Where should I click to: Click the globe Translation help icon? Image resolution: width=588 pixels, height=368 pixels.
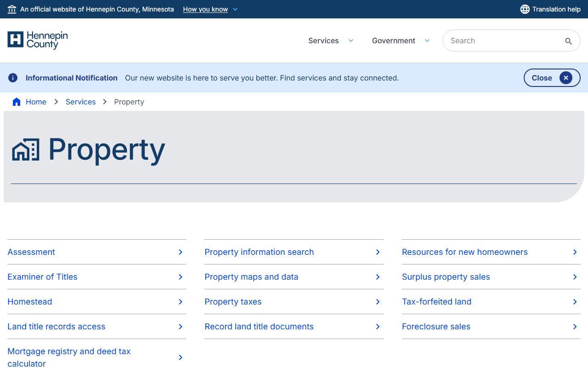(x=525, y=9)
